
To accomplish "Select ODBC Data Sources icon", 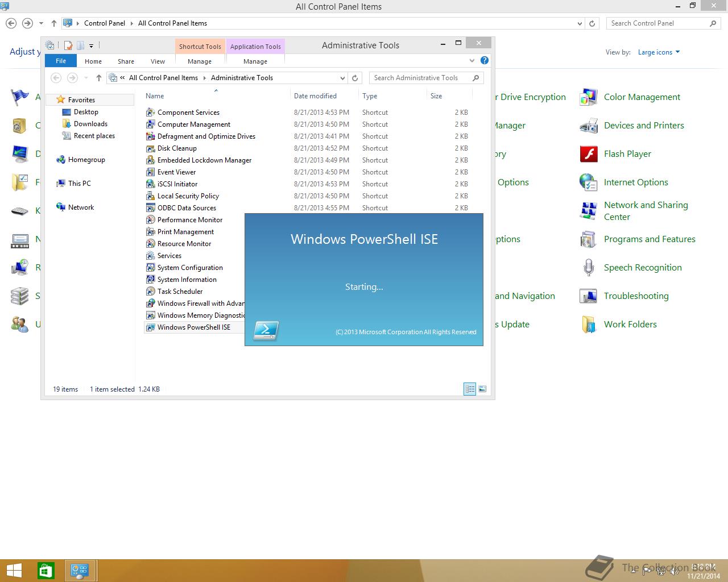I will pyautogui.click(x=150, y=208).
